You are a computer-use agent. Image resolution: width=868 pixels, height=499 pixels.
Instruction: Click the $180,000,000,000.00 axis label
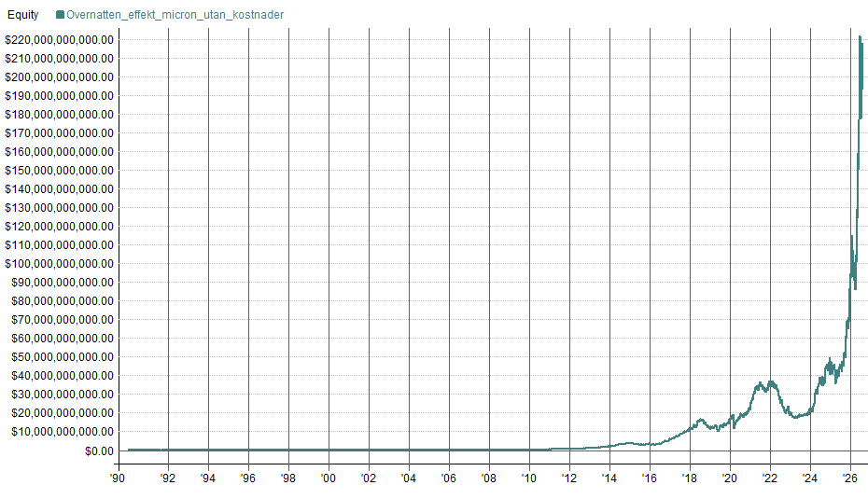click(59, 115)
